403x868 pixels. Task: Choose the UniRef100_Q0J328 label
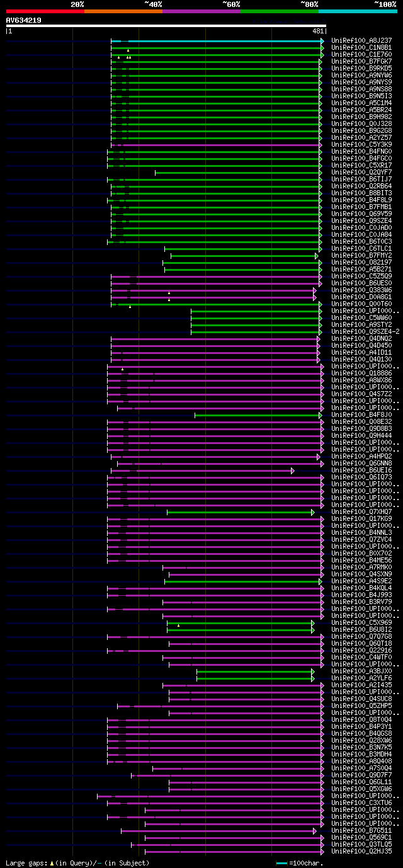(x=361, y=123)
